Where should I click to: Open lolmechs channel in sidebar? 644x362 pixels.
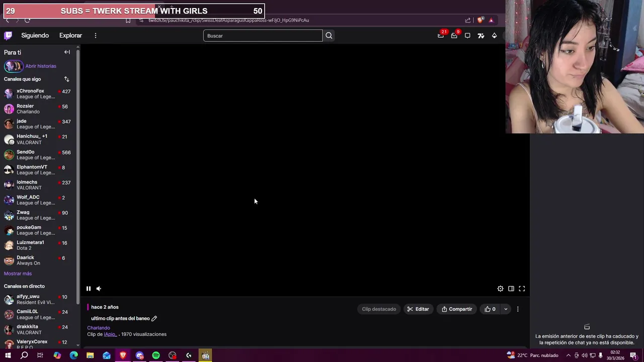coord(38,185)
